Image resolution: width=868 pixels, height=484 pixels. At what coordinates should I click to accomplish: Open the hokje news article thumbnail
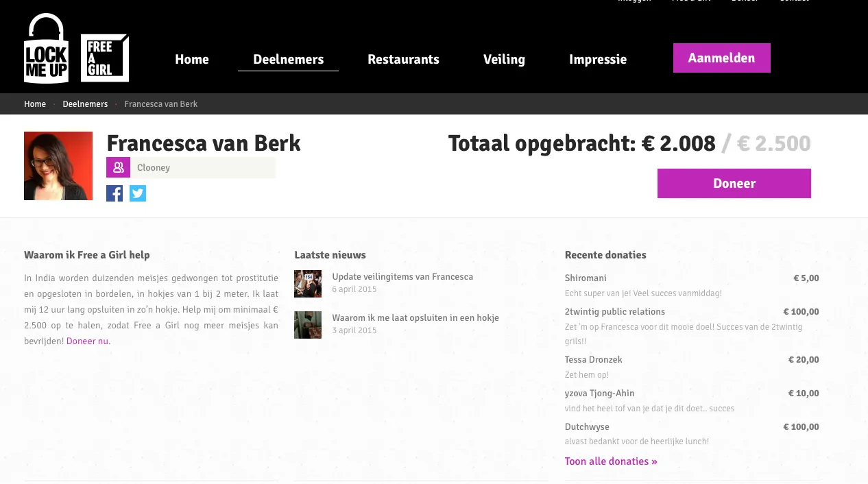308,325
